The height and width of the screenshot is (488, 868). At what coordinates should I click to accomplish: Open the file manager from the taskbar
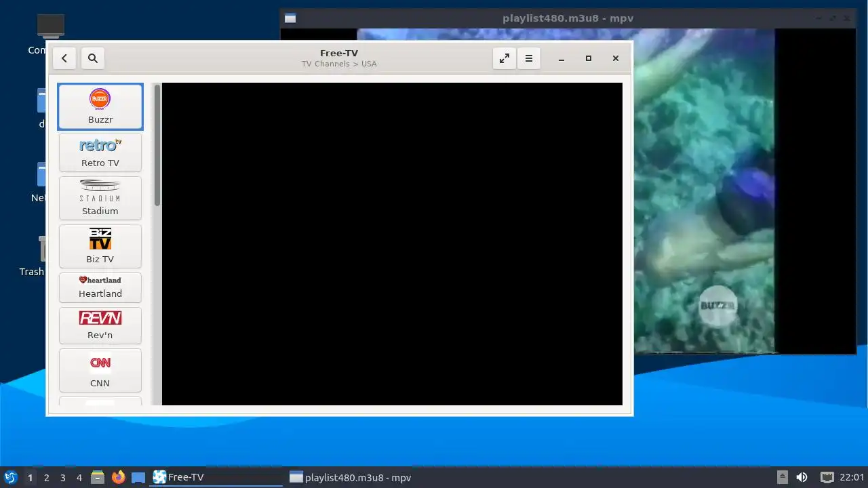click(98, 477)
